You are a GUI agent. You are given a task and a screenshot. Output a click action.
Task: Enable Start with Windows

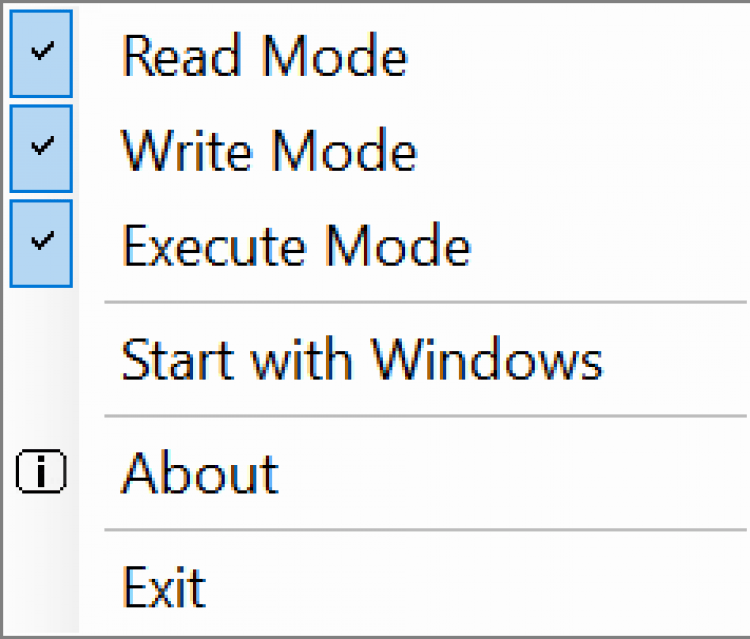click(361, 359)
